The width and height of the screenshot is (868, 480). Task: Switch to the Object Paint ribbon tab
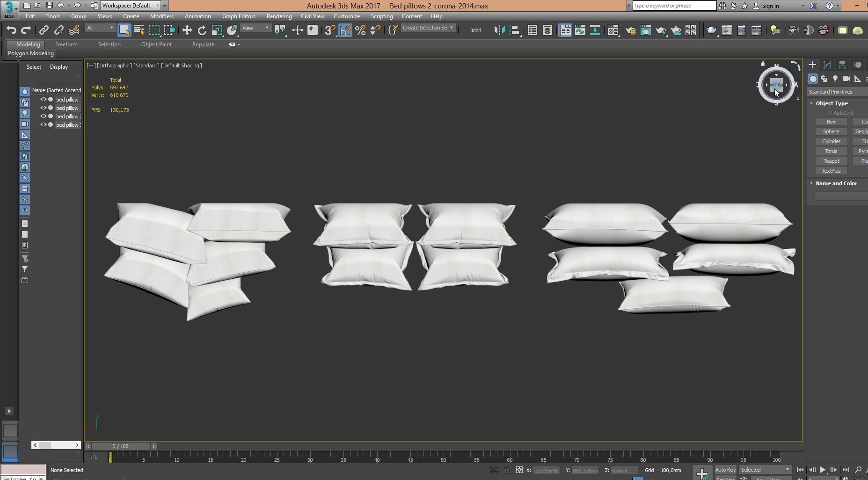[x=156, y=44]
